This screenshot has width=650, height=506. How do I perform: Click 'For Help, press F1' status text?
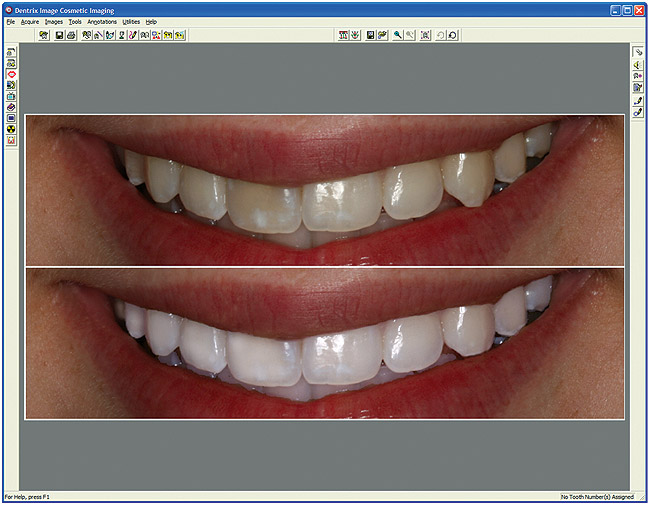click(x=27, y=497)
